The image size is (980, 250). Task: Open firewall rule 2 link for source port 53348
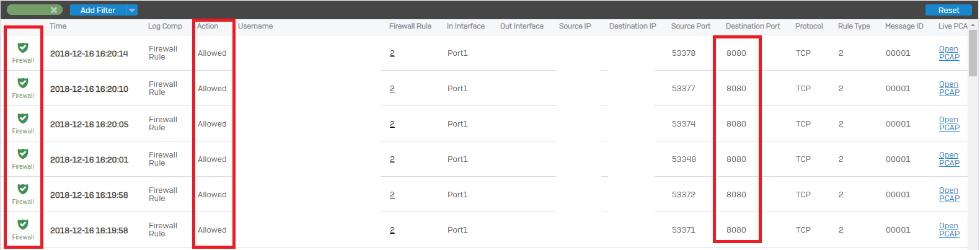coord(392,159)
